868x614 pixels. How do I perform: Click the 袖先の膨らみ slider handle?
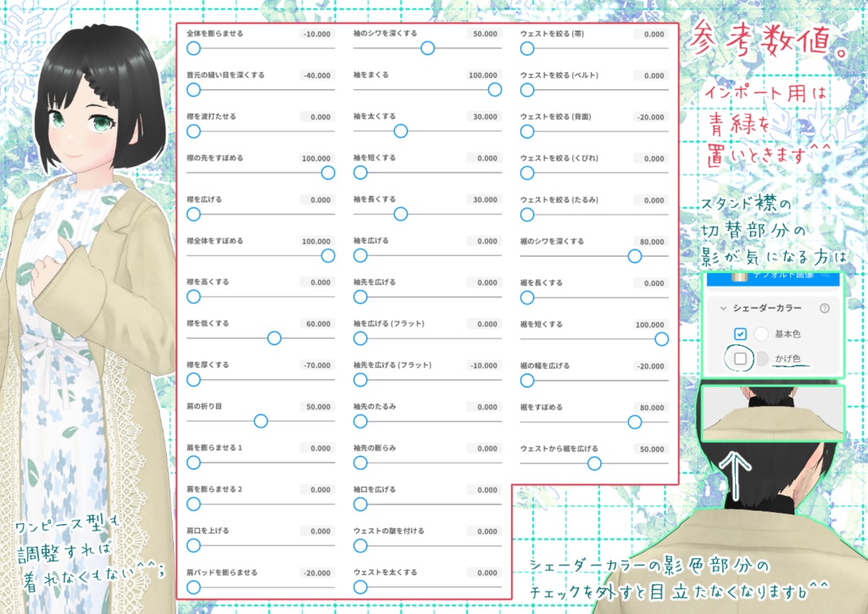(x=360, y=463)
